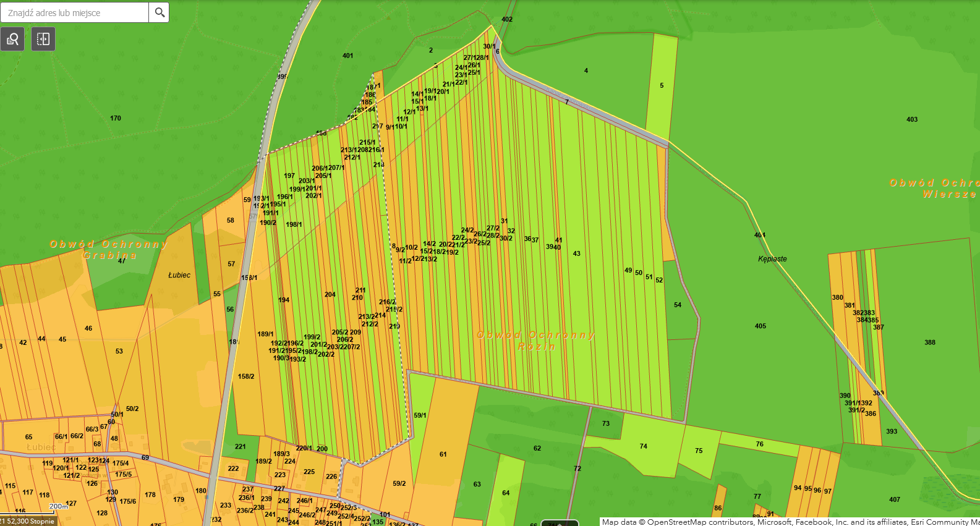The height and width of the screenshot is (526, 980).
Task: Click the Kępiaste place name
Action: point(773,259)
